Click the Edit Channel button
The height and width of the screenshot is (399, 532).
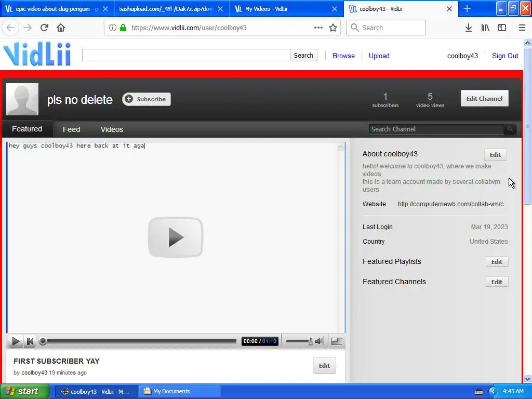[x=484, y=98]
